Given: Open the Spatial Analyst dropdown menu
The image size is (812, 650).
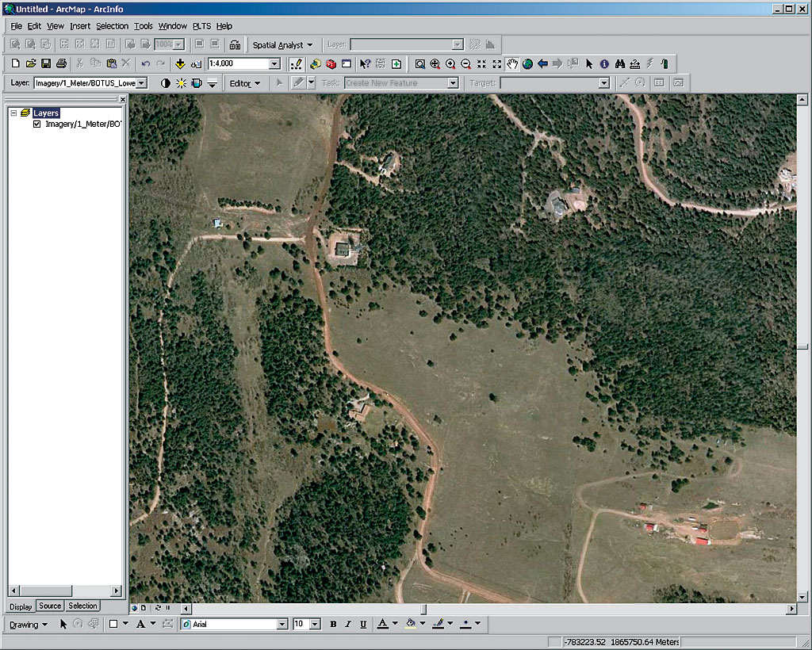Looking at the screenshot, I should click(x=283, y=45).
